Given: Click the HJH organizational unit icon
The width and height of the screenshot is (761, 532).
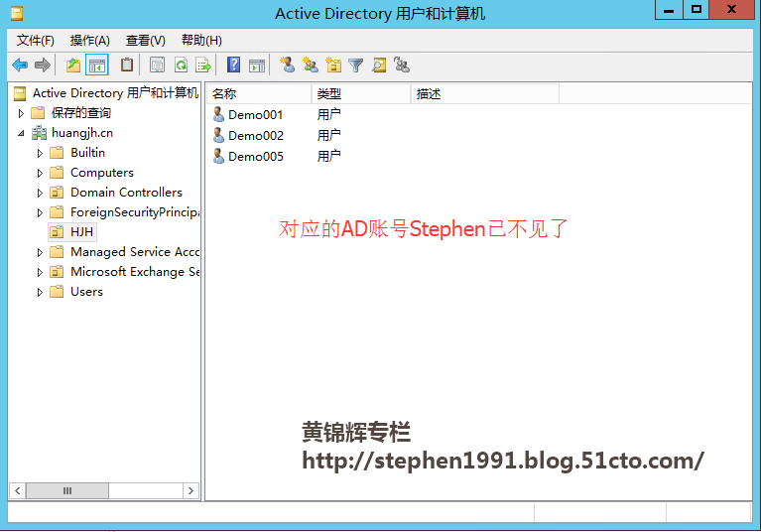Looking at the screenshot, I should click(x=57, y=232).
